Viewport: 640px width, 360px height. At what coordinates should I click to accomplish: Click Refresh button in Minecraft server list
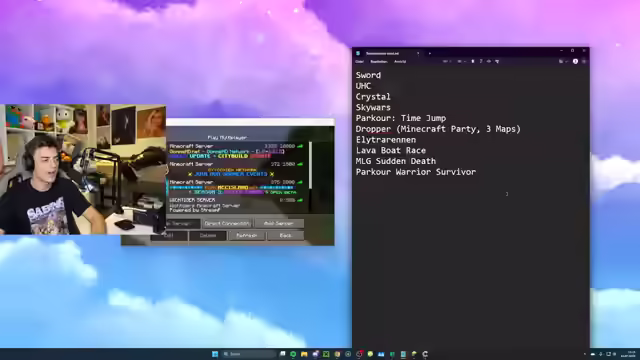247,236
